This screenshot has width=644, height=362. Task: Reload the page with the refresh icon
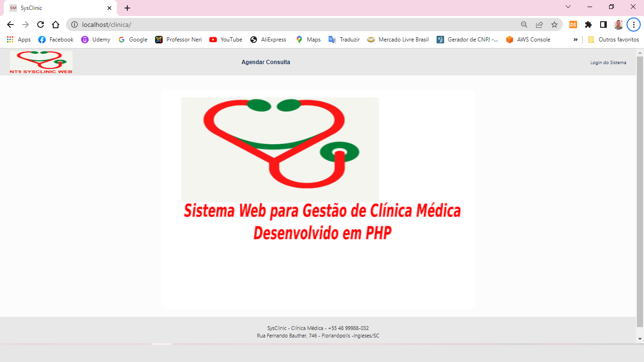[x=41, y=25]
